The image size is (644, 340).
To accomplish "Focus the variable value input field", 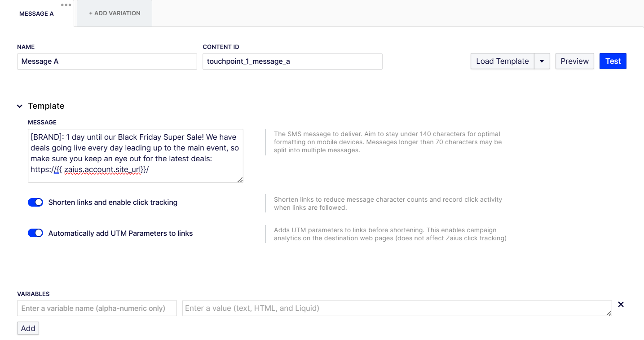I will pos(397,308).
